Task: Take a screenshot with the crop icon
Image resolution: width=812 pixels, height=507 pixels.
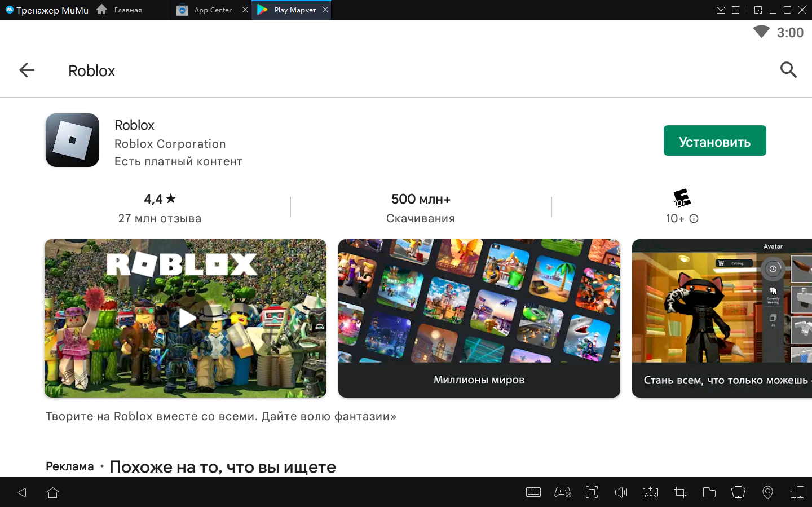Action: tap(679, 492)
